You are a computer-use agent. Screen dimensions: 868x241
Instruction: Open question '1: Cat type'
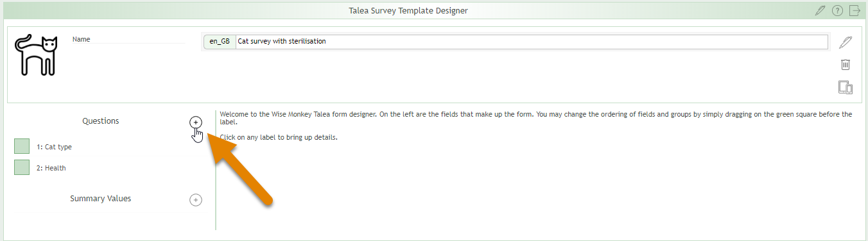tap(54, 147)
